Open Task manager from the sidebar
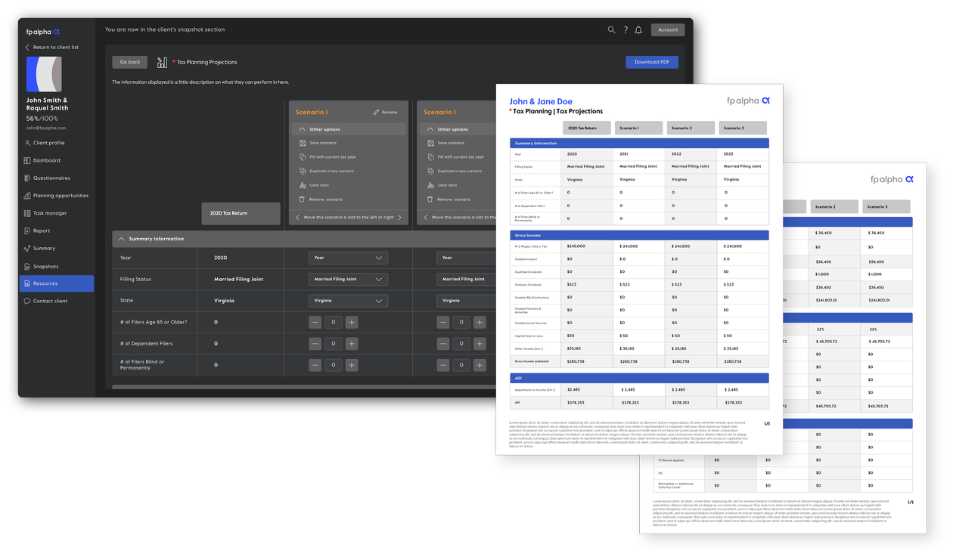 point(48,212)
